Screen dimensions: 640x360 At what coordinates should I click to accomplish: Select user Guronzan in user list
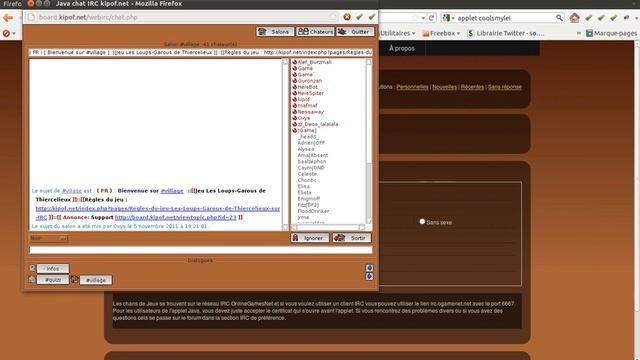click(309, 81)
